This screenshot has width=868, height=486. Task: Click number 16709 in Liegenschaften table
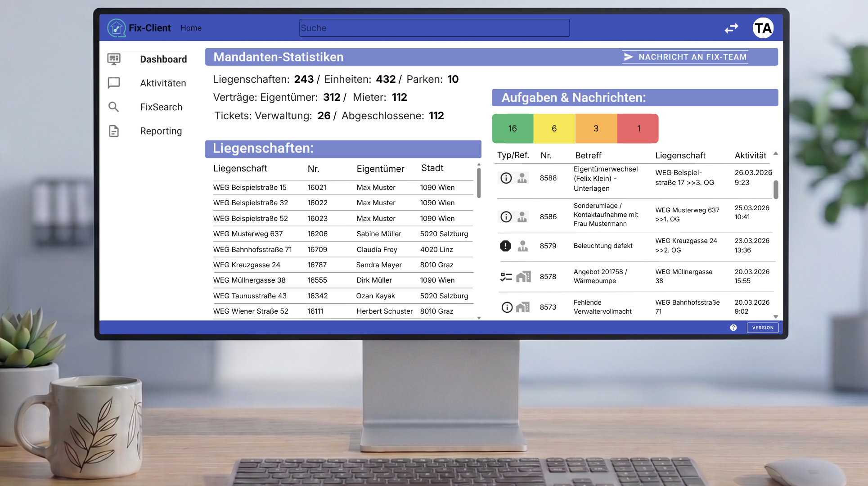(x=317, y=250)
